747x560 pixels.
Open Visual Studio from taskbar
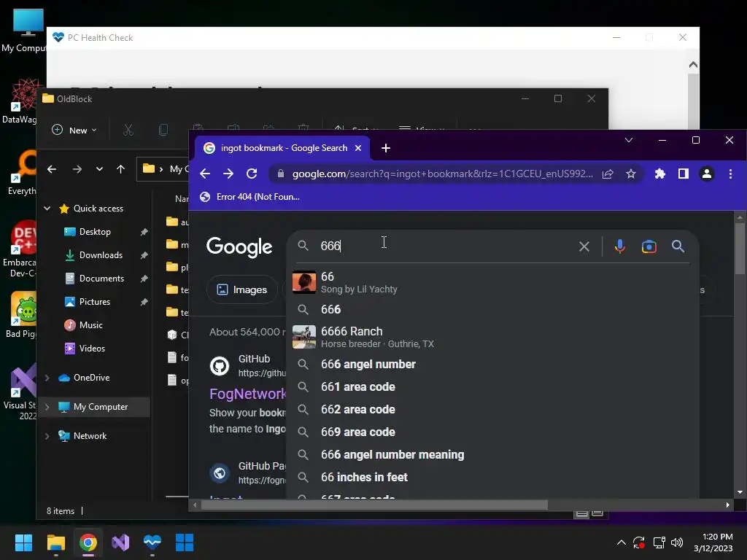click(120, 542)
